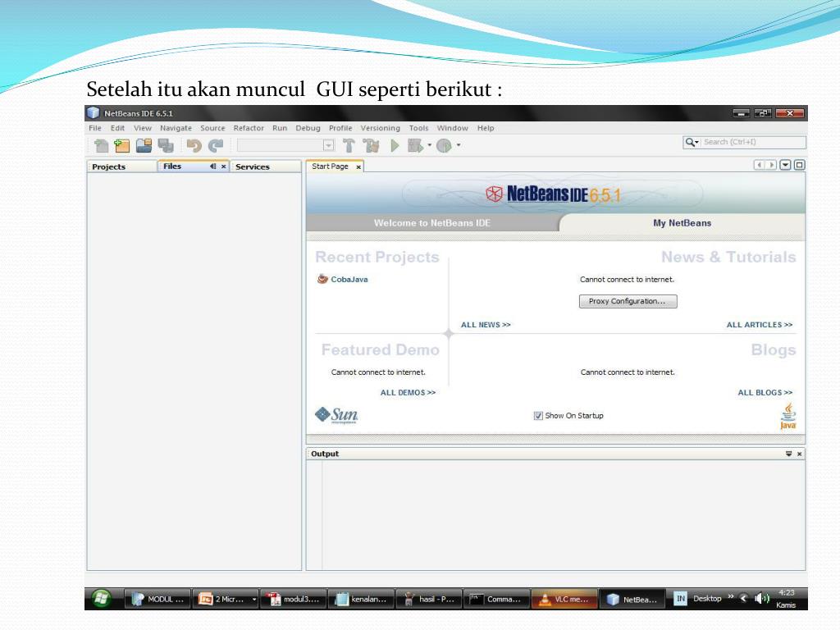Click the Java logo on Start Page
Viewport: 840px width, 630px height.
tap(788, 416)
